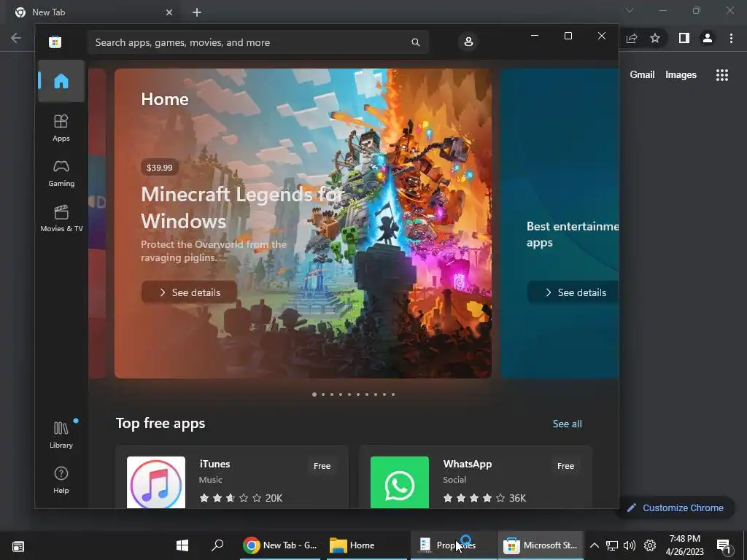Open the Apps section in Store sidebar

pyautogui.click(x=61, y=128)
